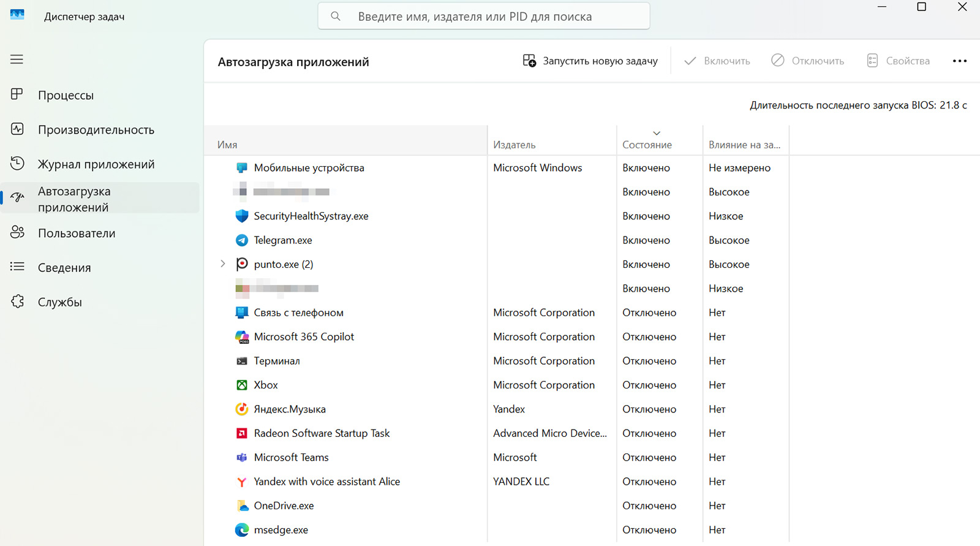Open Журнал приложений page
This screenshot has height=546, width=980.
point(96,164)
